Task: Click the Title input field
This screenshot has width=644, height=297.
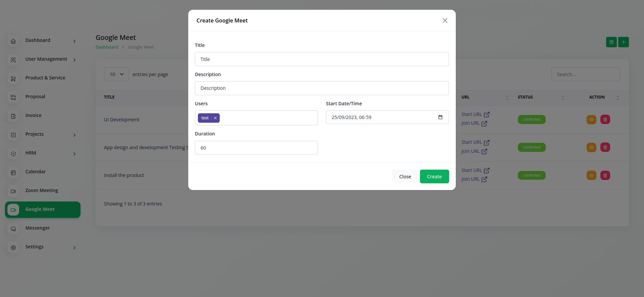Action: 322,59
